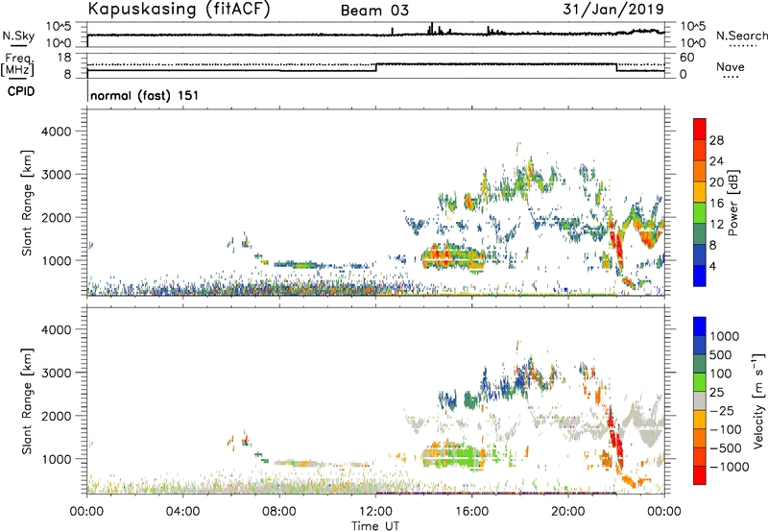The height and width of the screenshot is (532, 768).
Task: Click the frequency step-down near 22:00 UT
Action: (616, 67)
